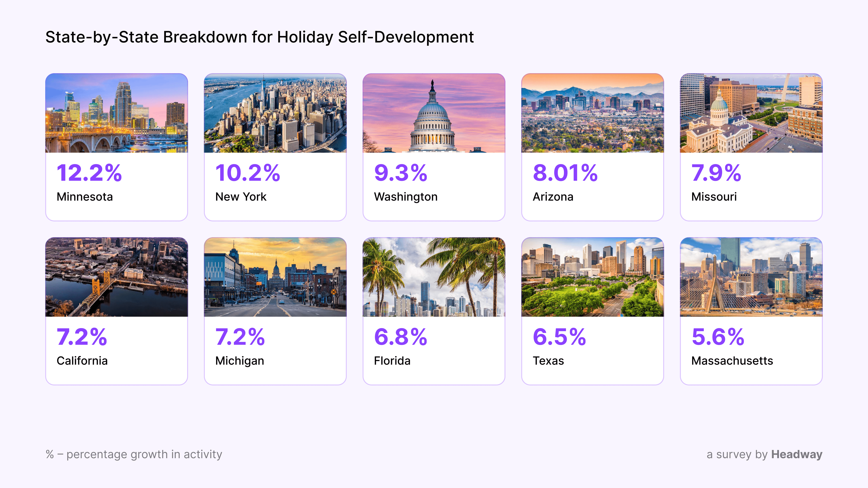Open the Florida palm trees image

tap(434, 277)
